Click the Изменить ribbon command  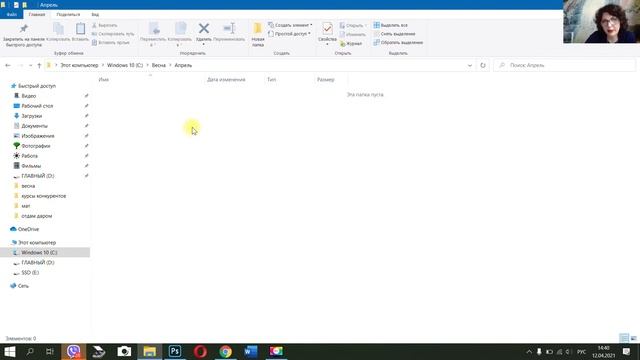tap(353, 34)
